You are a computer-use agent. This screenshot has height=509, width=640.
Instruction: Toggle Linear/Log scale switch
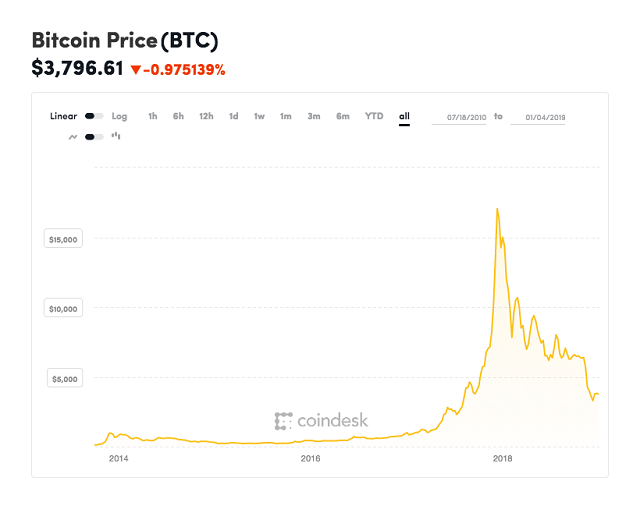[94, 116]
